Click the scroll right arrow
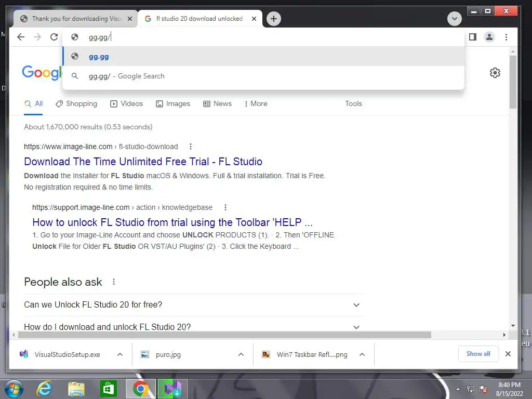Screen dimensions: 532x399 (x=504, y=335)
